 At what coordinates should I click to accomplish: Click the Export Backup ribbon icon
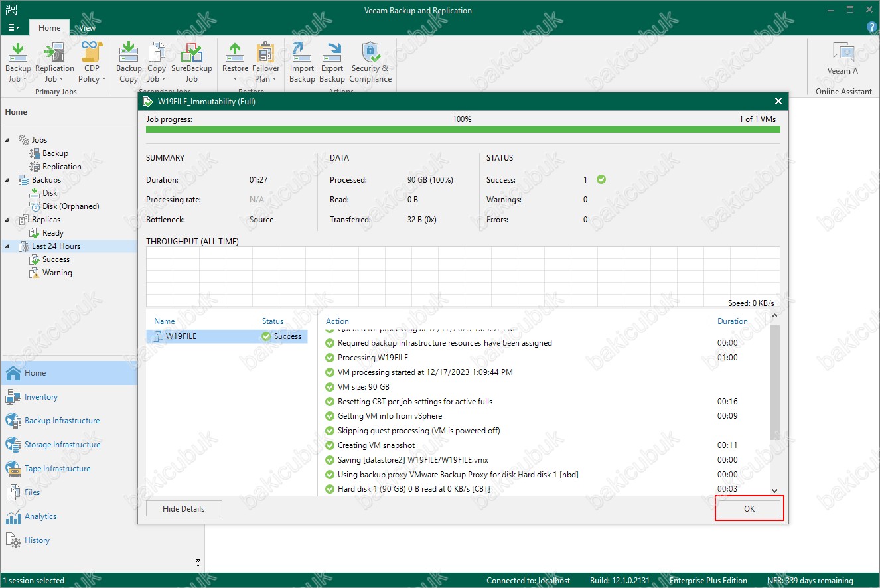332,62
